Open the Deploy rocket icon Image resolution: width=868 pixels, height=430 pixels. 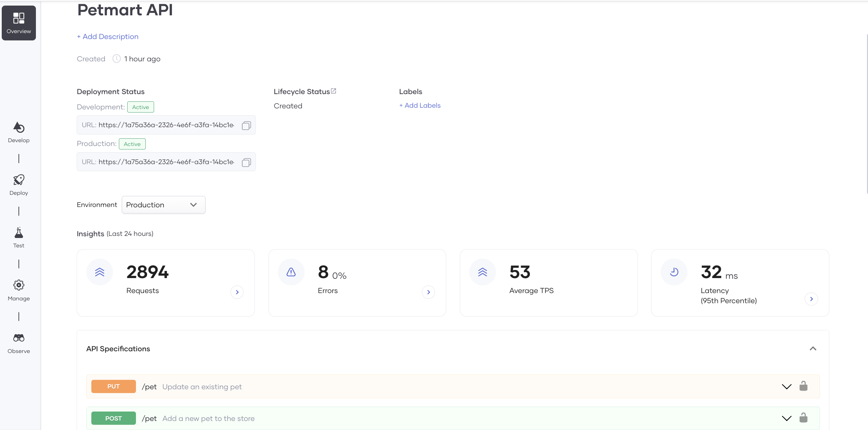18,181
